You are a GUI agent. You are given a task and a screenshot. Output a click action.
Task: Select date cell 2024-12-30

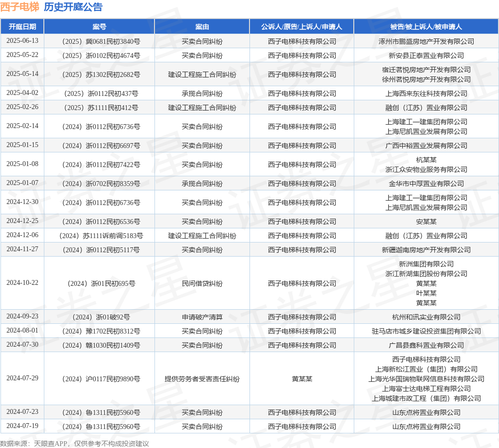(x=22, y=202)
